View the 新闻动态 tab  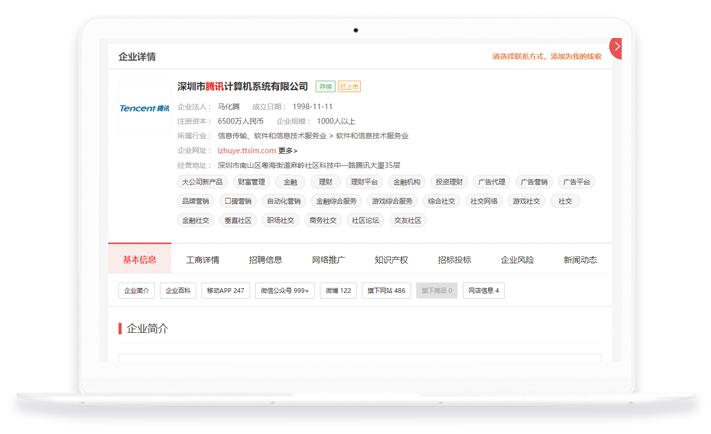(580, 260)
